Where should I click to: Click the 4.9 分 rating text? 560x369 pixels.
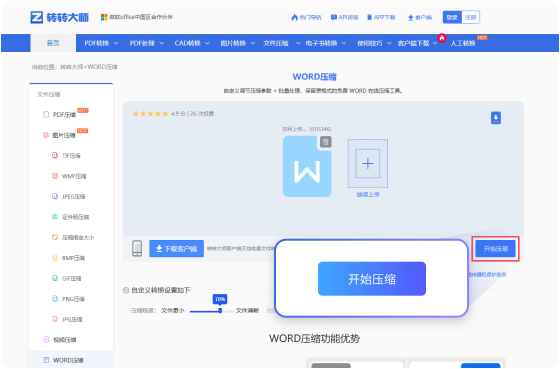click(178, 114)
